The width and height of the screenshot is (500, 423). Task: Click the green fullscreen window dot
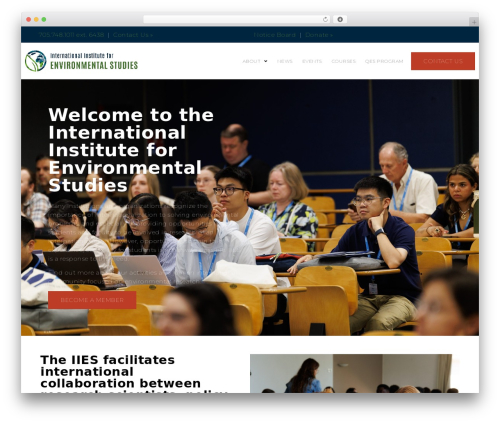coord(44,20)
